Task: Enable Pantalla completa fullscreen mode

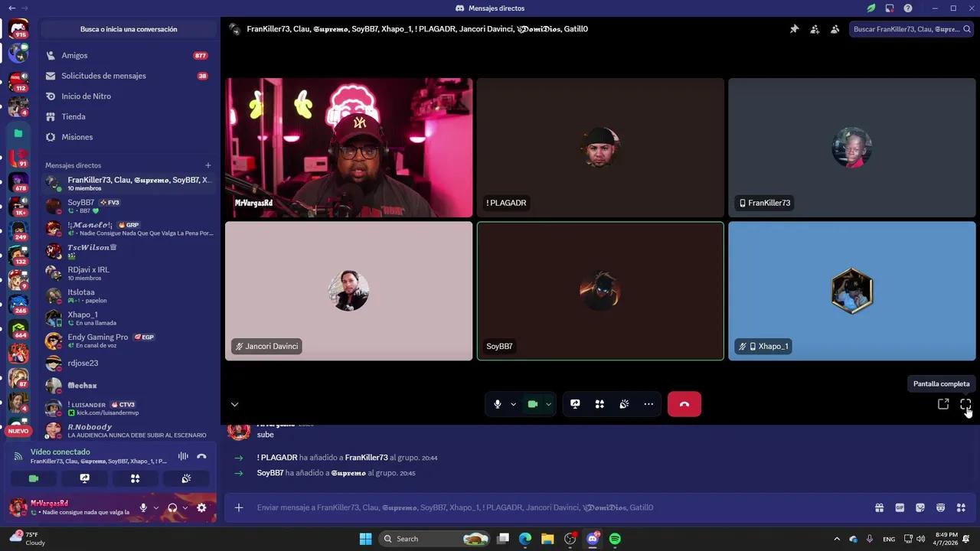Action: point(965,404)
